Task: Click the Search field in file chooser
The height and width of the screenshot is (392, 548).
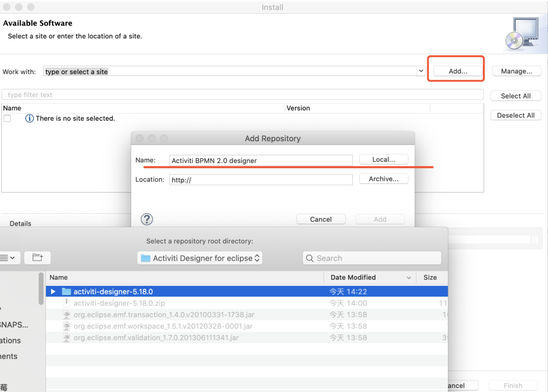Action: (372, 258)
